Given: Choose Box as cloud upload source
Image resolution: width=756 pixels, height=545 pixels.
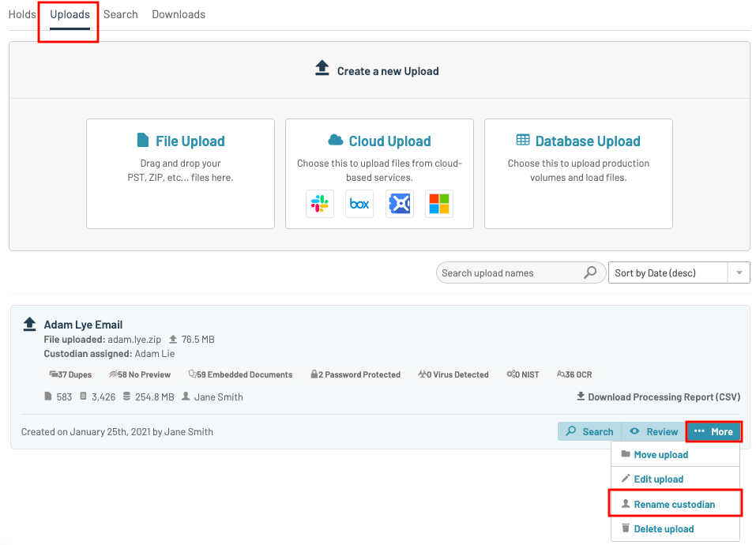Looking at the screenshot, I should (359, 204).
